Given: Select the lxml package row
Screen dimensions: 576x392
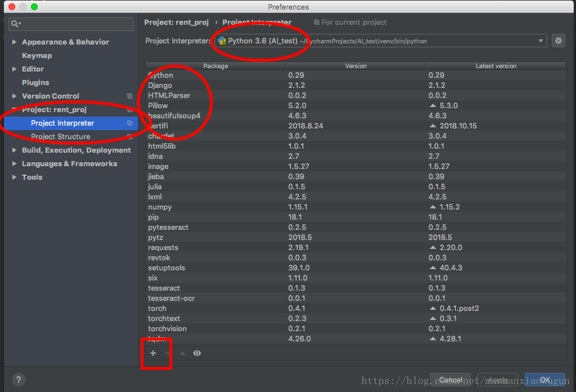Looking at the screenshot, I should click(356, 197).
